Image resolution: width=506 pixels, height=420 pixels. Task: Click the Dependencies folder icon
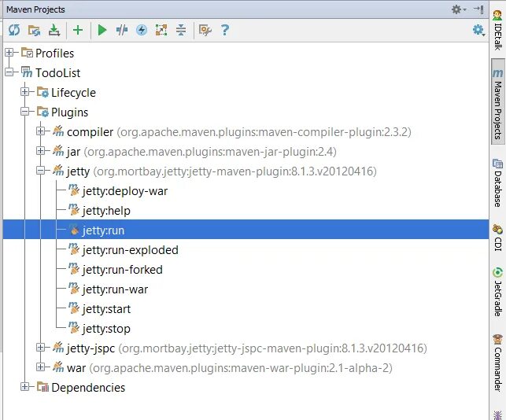pos(42,387)
